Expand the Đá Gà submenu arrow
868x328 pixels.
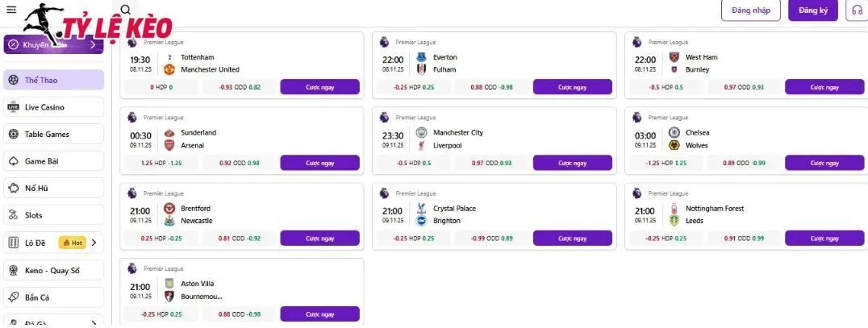pyautogui.click(x=94, y=323)
